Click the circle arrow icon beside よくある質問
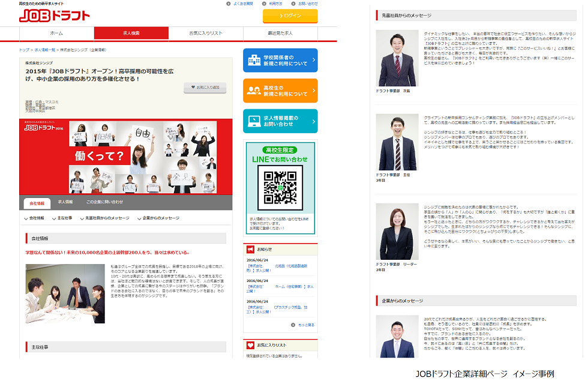Viewport: 588px width, 387px height. 229,4
